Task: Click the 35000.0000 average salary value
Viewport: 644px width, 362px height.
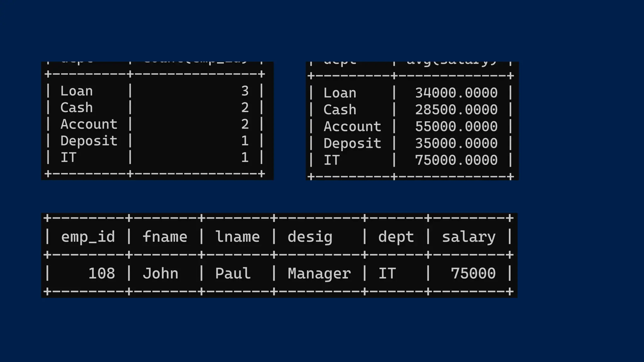Action: click(x=456, y=143)
